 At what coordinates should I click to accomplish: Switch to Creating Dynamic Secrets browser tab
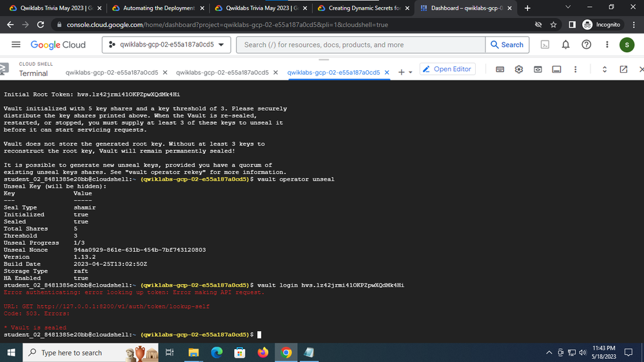[364, 8]
